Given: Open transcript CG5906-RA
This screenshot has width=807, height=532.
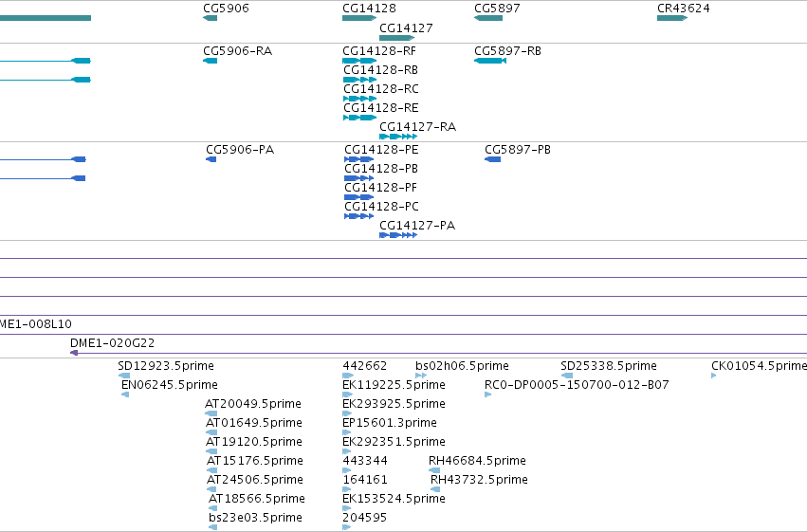Looking at the screenshot, I should tap(238, 51).
